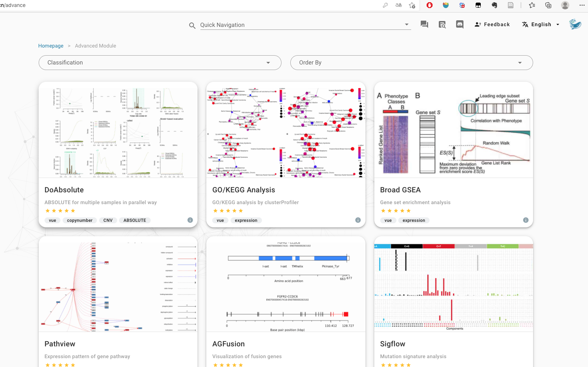The image size is (588, 367).
Task: Open browser settings and more menu
Action: [582, 5]
